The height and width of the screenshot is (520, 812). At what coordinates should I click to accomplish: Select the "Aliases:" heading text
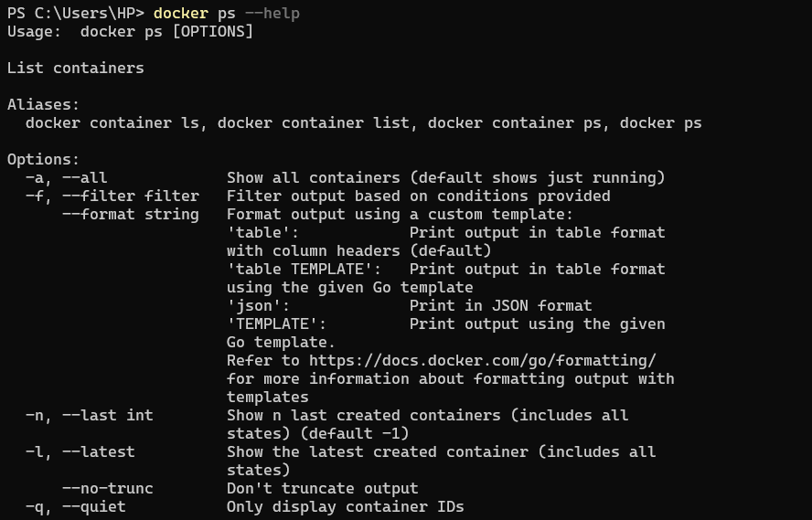pyautogui.click(x=43, y=104)
